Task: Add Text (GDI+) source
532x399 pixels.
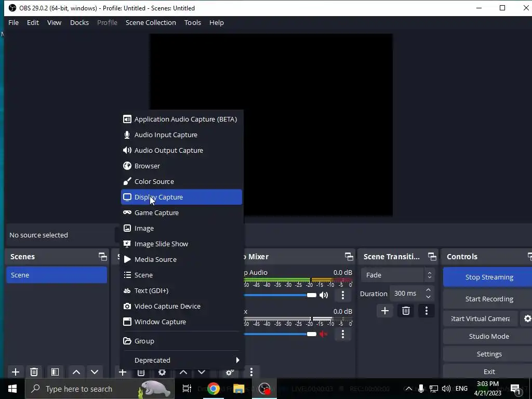Action: coord(181,291)
